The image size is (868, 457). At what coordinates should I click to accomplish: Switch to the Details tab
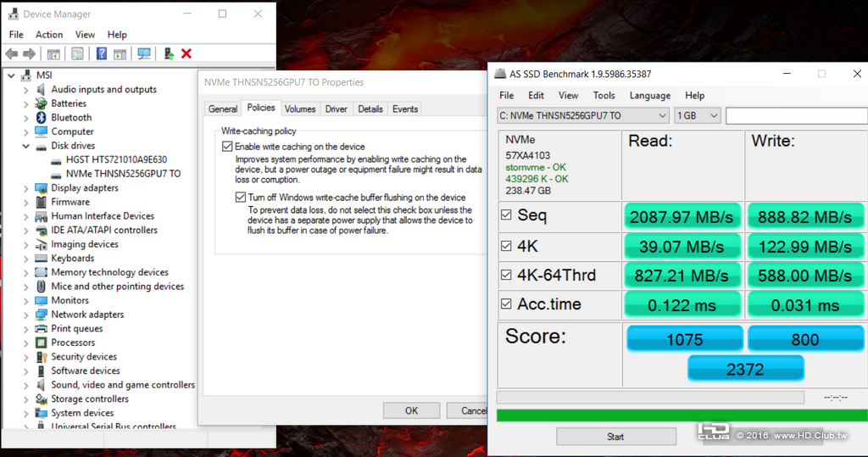(370, 109)
